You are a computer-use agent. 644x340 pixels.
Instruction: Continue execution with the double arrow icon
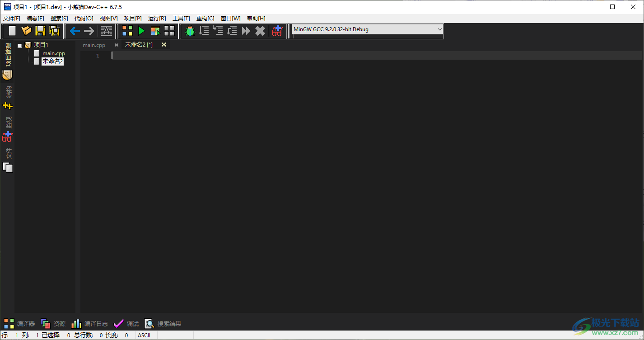tap(246, 31)
